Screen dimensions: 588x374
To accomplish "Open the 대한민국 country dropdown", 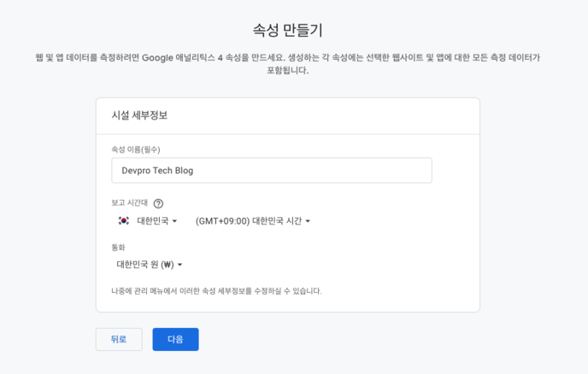I will [153, 221].
